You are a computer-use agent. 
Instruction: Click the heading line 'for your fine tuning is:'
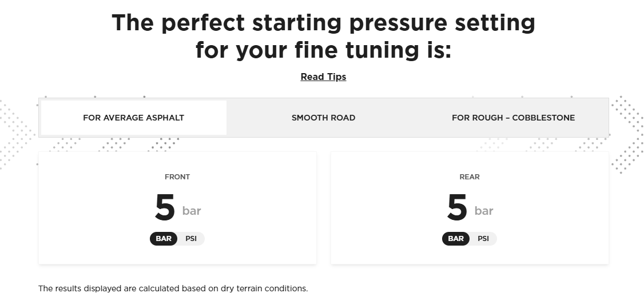tap(323, 50)
